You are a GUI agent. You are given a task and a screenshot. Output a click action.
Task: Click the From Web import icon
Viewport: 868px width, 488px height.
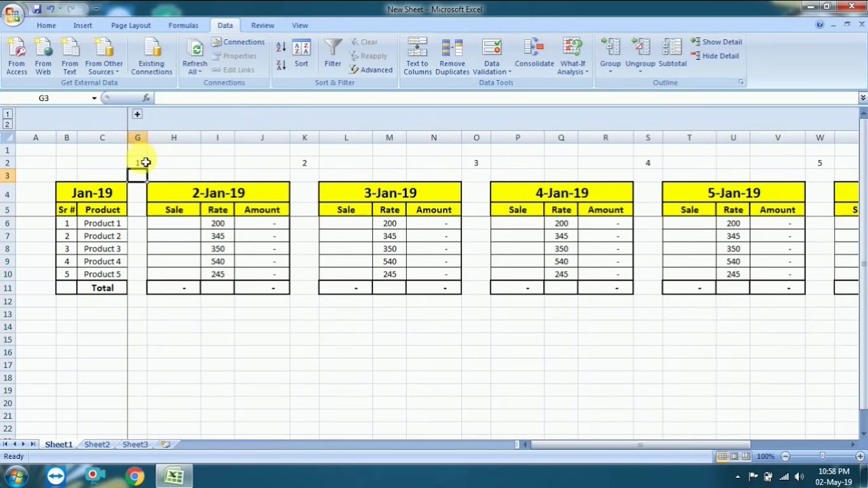pyautogui.click(x=43, y=57)
